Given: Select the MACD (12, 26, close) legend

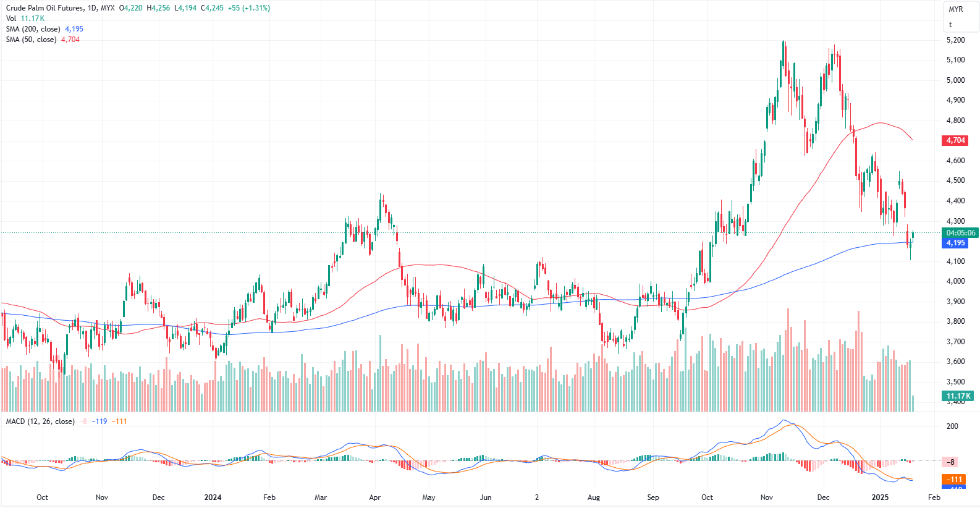Looking at the screenshot, I should click(40, 421).
